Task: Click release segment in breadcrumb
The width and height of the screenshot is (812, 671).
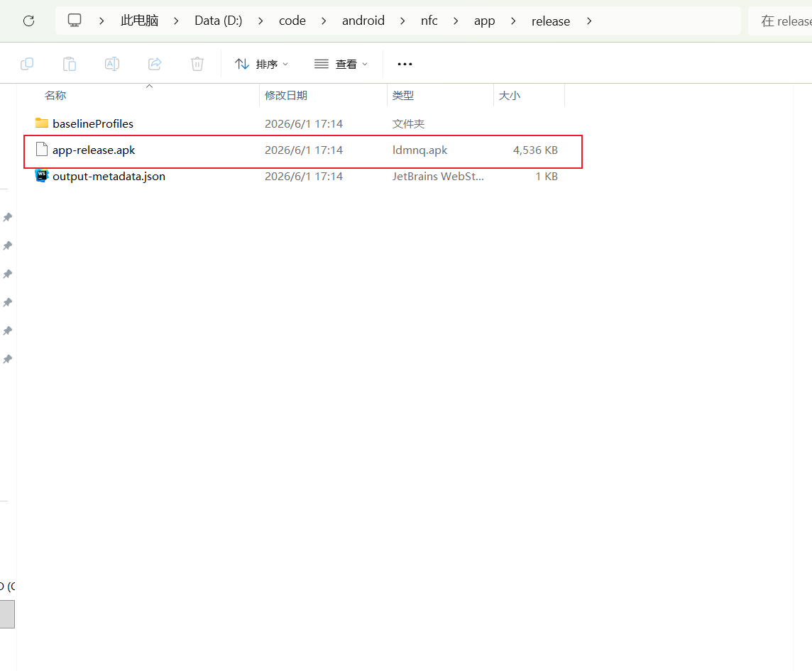Action: (551, 21)
